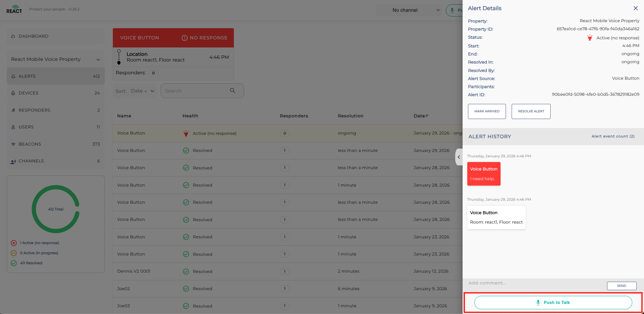Click the green check in Joe02 row
644x314 pixels.
click(186, 289)
